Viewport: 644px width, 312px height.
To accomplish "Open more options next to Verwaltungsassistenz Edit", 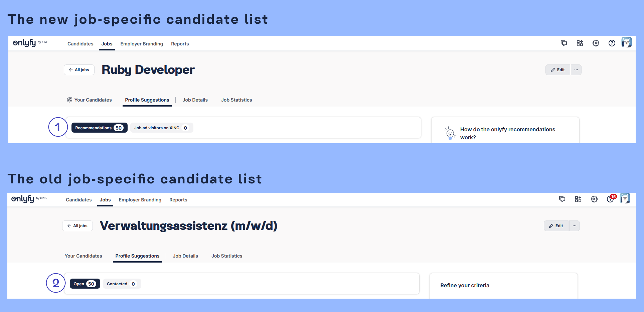I will pyautogui.click(x=575, y=226).
